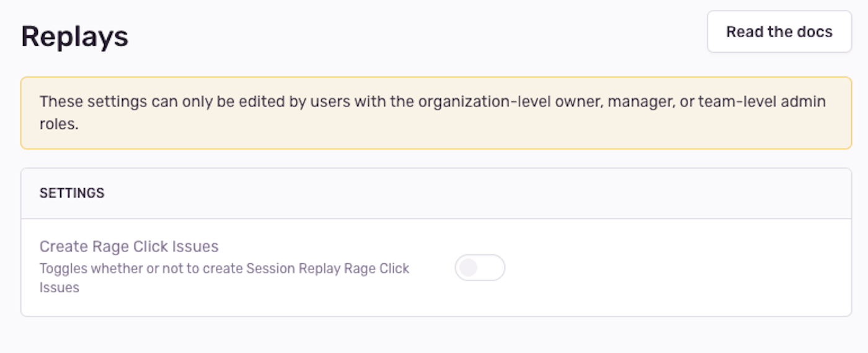The width and height of the screenshot is (868, 353).
Task: Click blank page area below Settings panel
Action: [x=434, y=336]
